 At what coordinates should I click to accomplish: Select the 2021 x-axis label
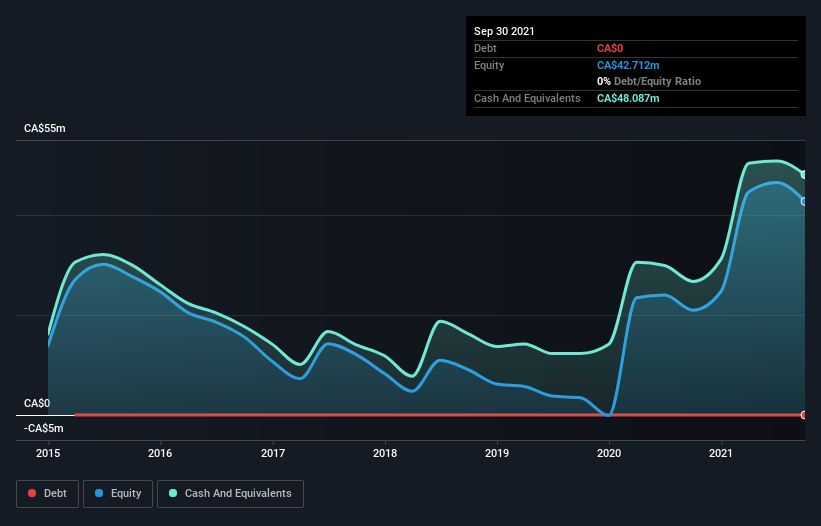click(721, 453)
